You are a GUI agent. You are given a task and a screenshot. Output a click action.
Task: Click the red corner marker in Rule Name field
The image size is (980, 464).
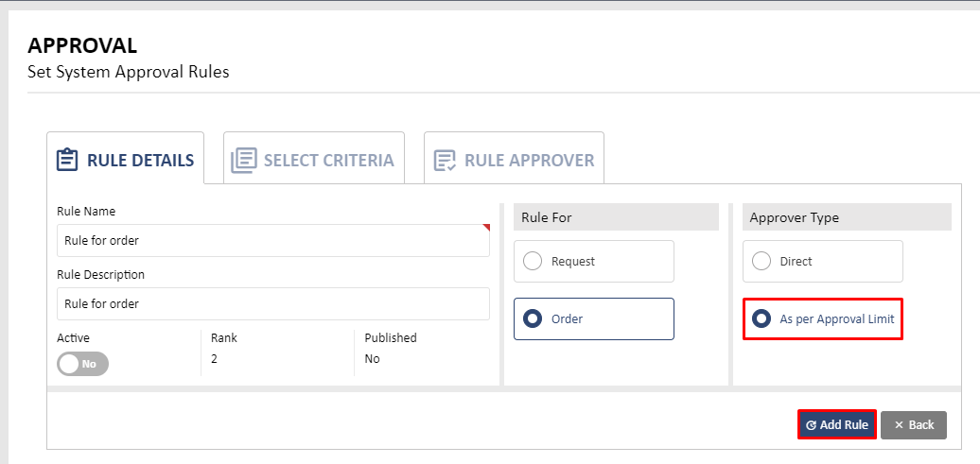tap(486, 228)
